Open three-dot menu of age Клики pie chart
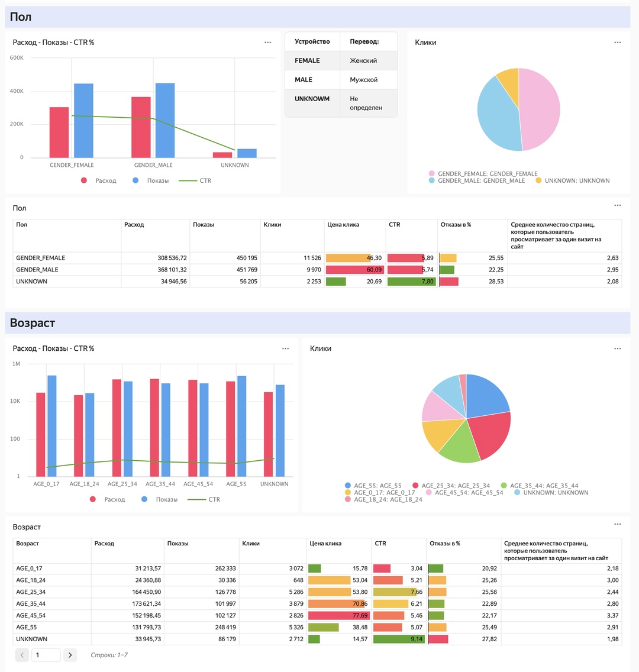This screenshot has width=639, height=672. pyautogui.click(x=617, y=348)
